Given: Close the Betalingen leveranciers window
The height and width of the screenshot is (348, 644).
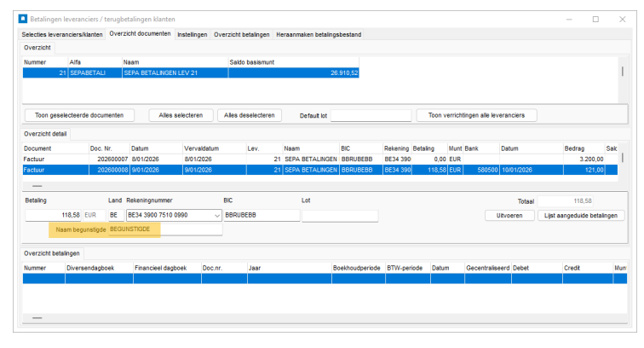Looking at the screenshot, I should coord(622,20).
